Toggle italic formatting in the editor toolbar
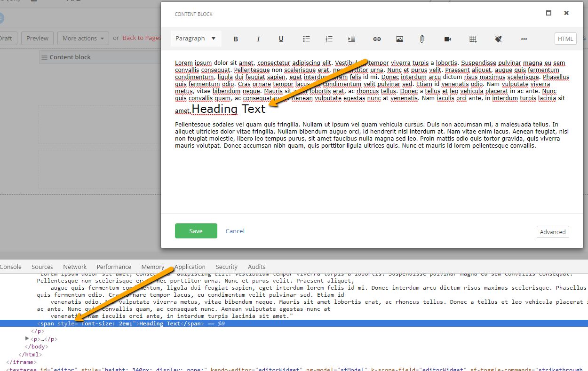The width and height of the screenshot is (588, 371). click(x=258, y=39)
